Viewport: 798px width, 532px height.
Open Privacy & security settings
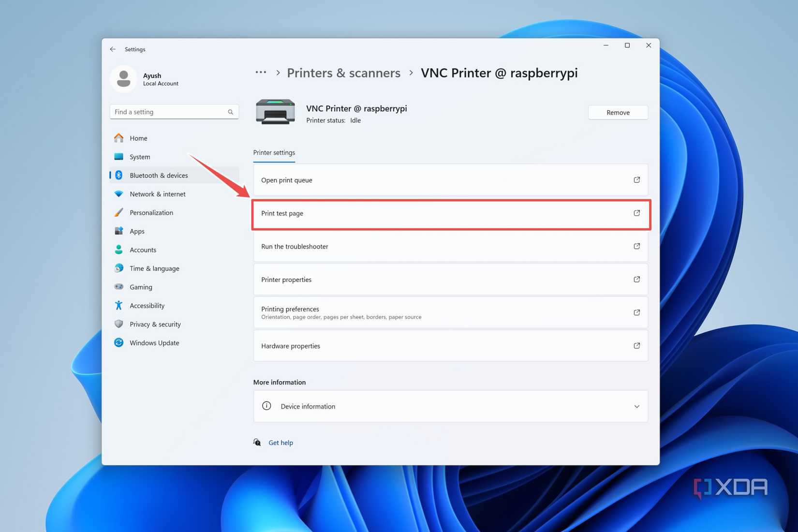[x=175, y=324]
